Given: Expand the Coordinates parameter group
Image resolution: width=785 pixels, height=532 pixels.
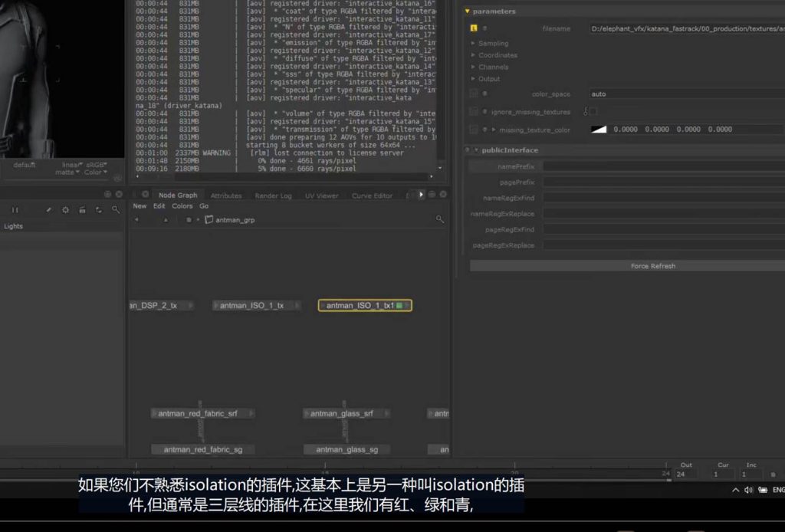Looking at the screenshot, I should coord(473,55).
